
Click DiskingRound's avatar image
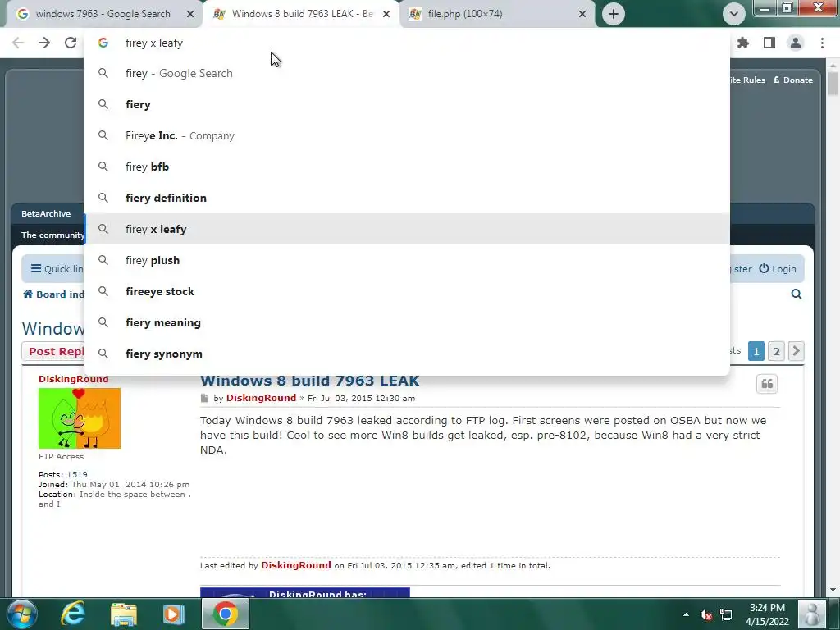coord(80,418)
